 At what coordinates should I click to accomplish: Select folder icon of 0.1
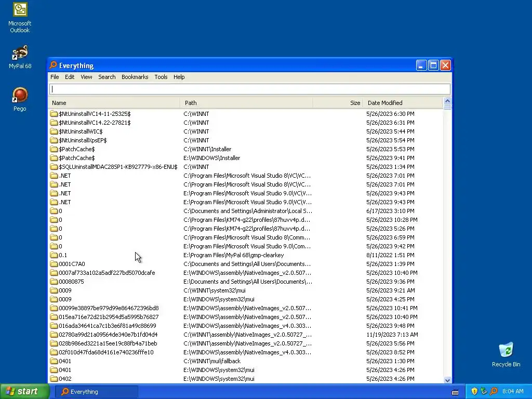54,255
